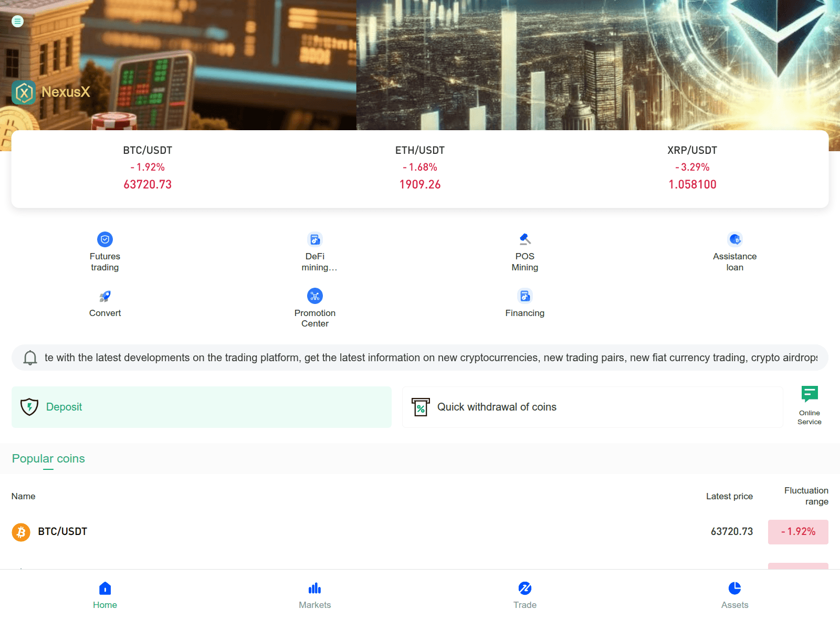Click the quick withdrawal percent icon
Image resolution: width=840 pixels, height=630 pixels.
tap(421, 407)
